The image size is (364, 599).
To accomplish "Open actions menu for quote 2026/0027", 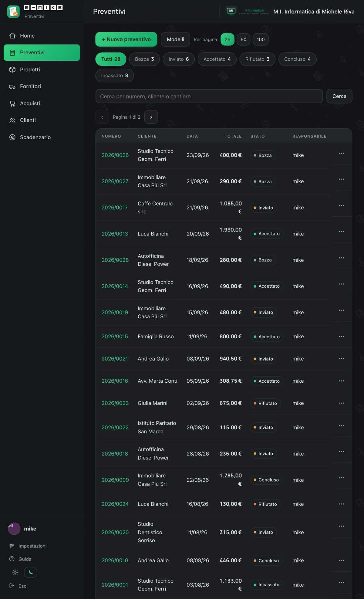I will coord(341,179).
